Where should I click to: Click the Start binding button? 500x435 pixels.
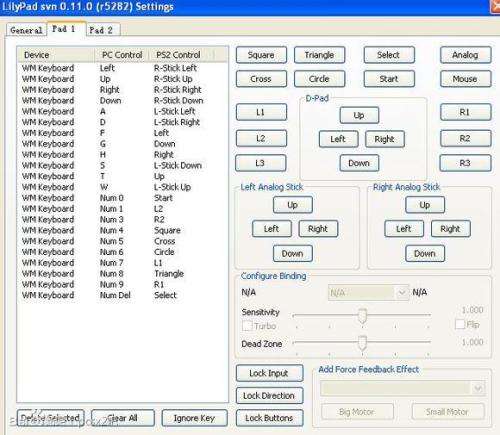click(x=389, y=79)
